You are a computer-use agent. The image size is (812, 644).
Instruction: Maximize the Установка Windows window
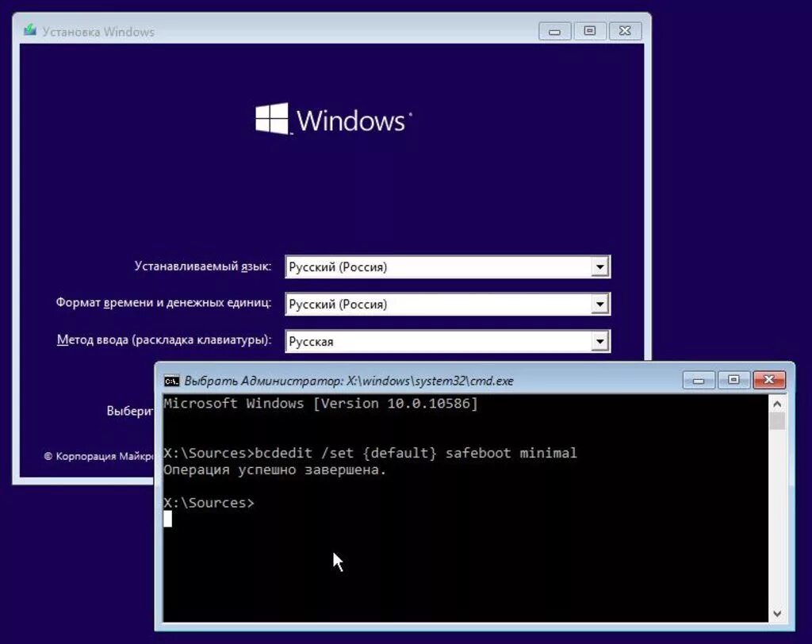point(589,31)
